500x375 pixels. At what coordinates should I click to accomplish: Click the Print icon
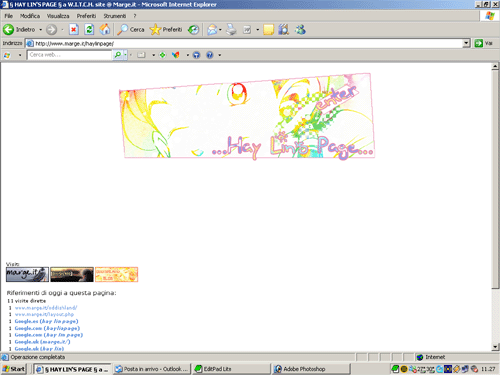[231, 30]
